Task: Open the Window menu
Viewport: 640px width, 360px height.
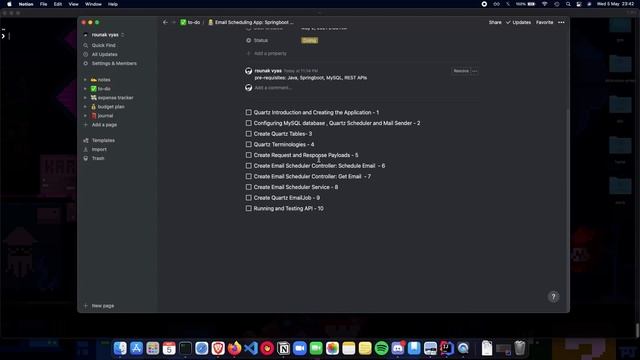Action: point(93,4)
